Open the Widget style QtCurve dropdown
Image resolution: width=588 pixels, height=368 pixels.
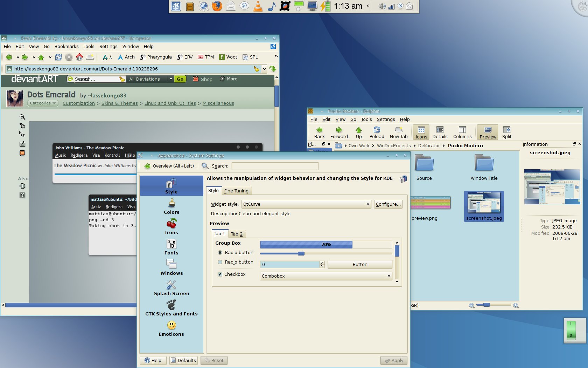click(x=306, y=204)
